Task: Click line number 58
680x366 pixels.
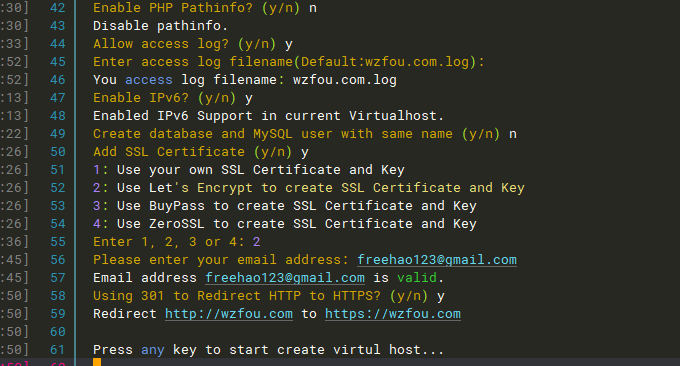Action: (58, 296)
